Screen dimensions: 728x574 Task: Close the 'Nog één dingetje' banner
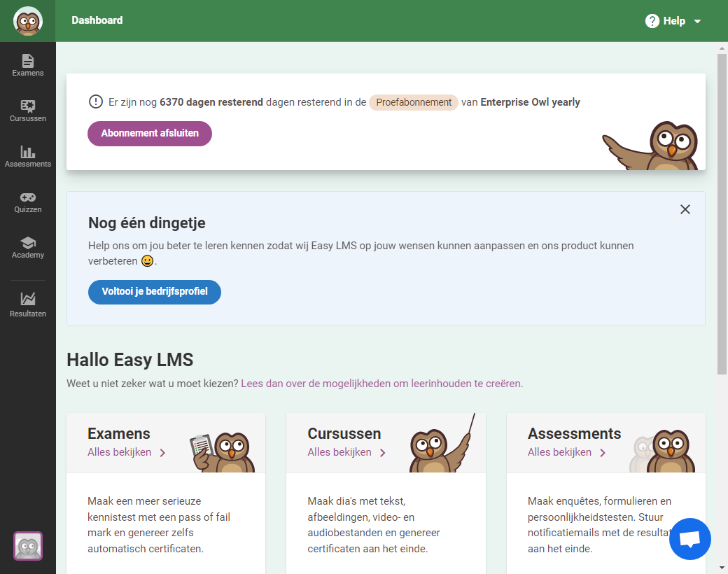point(685,209)
